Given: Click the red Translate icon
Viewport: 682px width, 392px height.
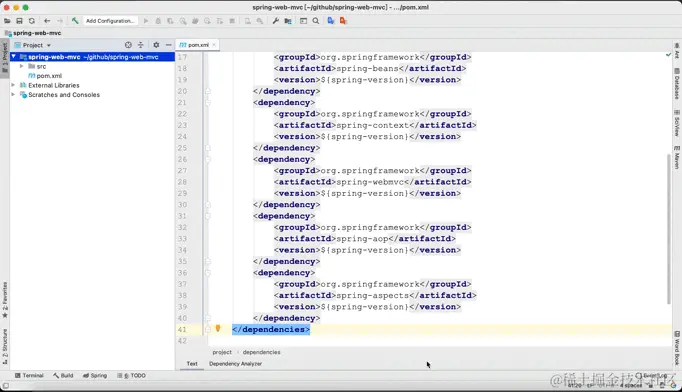Looking at the screenshot, I should [x=343, y=20].
